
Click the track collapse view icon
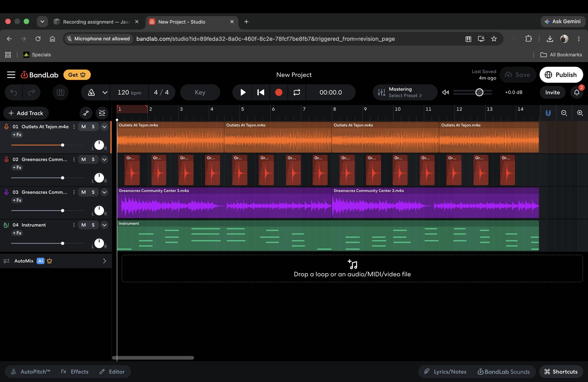click(x=102, y=113)
